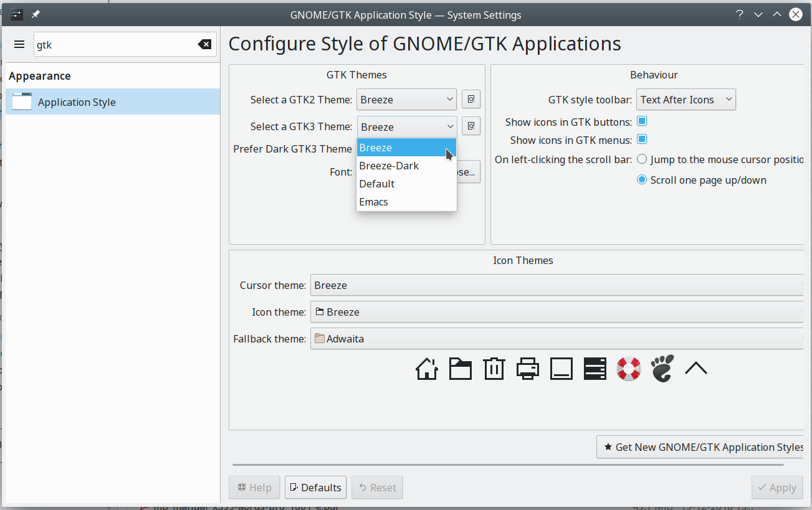Click the Defaults button
Viewport: 812px width, 510px height.
coord(315,488)
